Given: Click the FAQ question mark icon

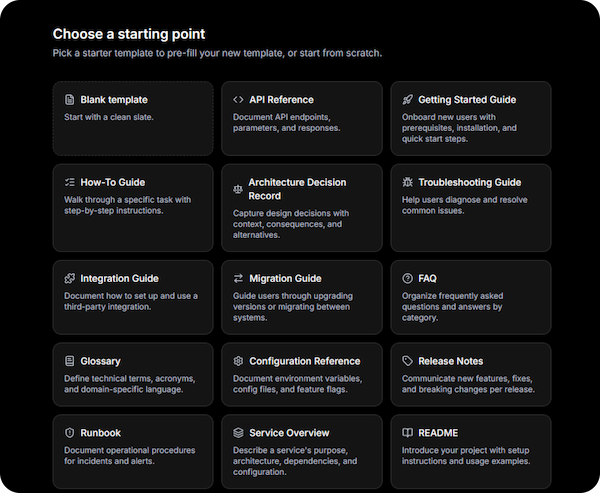Looking at the screenshot, I should coord(407,278).
